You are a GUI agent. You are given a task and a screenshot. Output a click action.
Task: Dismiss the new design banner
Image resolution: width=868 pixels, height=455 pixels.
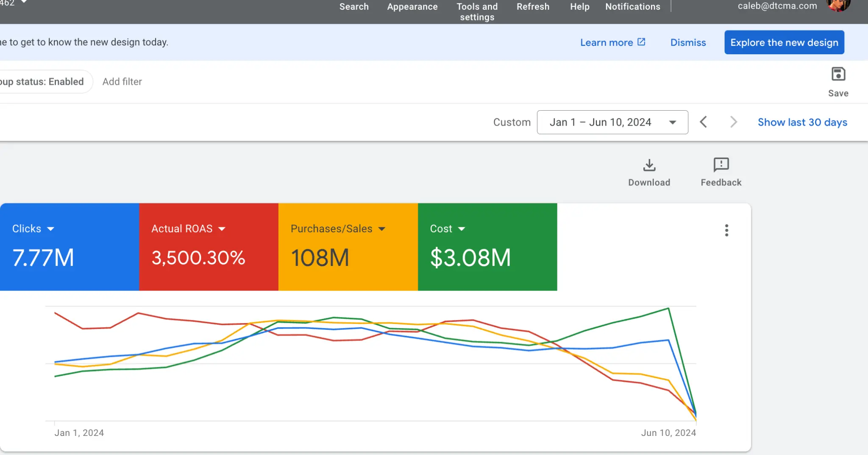coord(688,42)
